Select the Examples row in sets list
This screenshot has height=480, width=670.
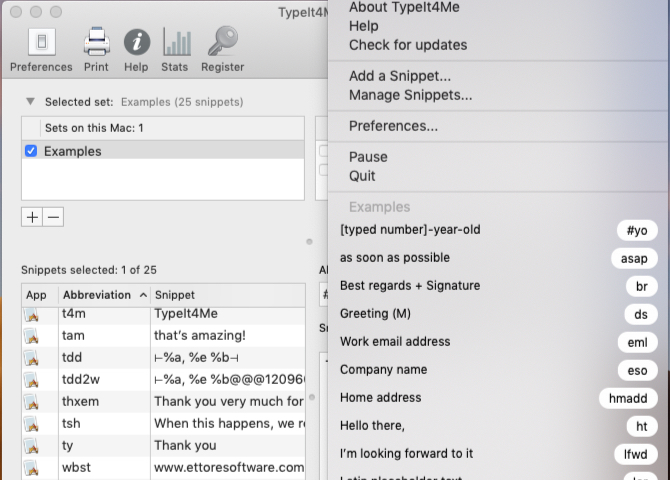163,151
